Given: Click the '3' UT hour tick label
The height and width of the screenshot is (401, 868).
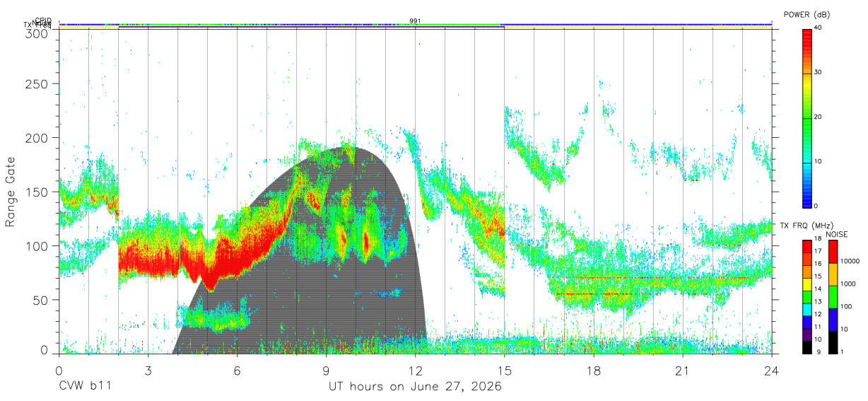Looking at the screenshot, I should pyautogui.click(x=148, y=371).
